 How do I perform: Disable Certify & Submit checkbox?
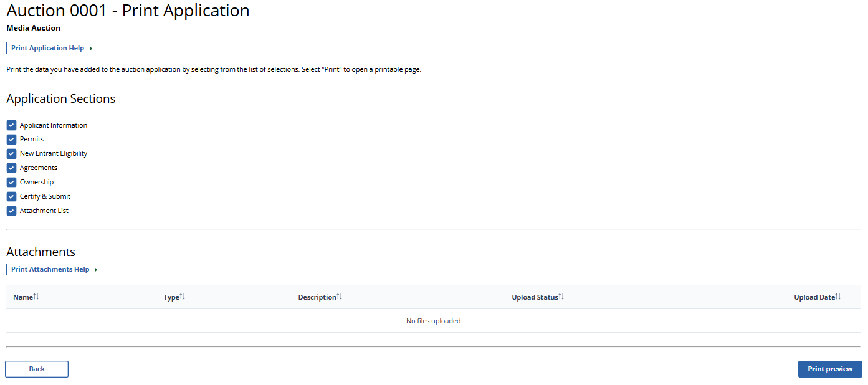point(11,197)
